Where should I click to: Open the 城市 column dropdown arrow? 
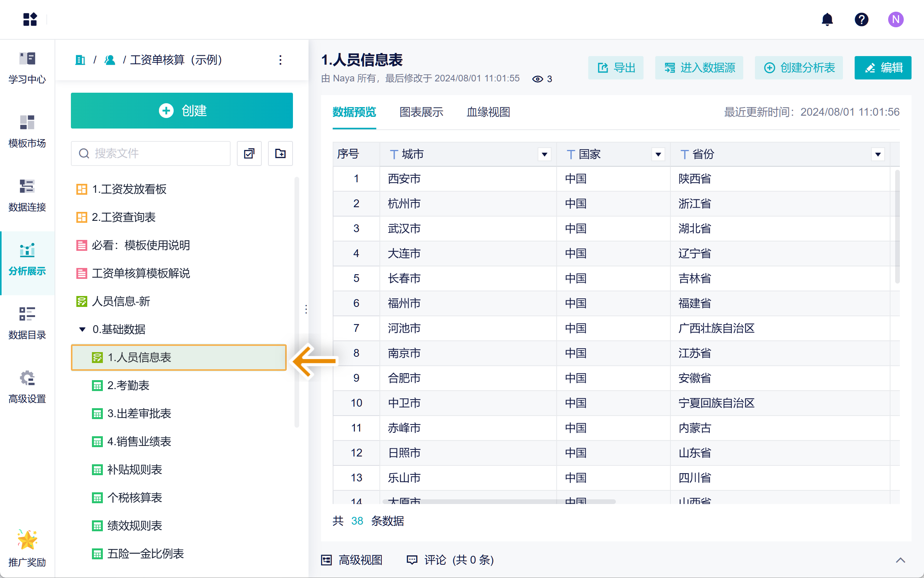(x=544, y=155)
